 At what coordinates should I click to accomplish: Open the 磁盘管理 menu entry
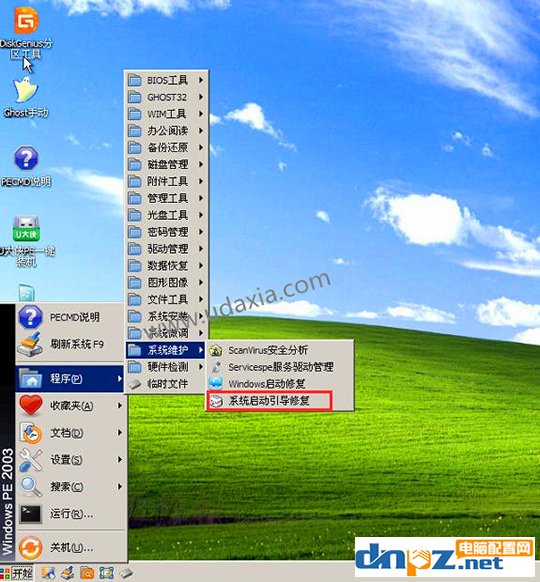(x=166, y=164)
